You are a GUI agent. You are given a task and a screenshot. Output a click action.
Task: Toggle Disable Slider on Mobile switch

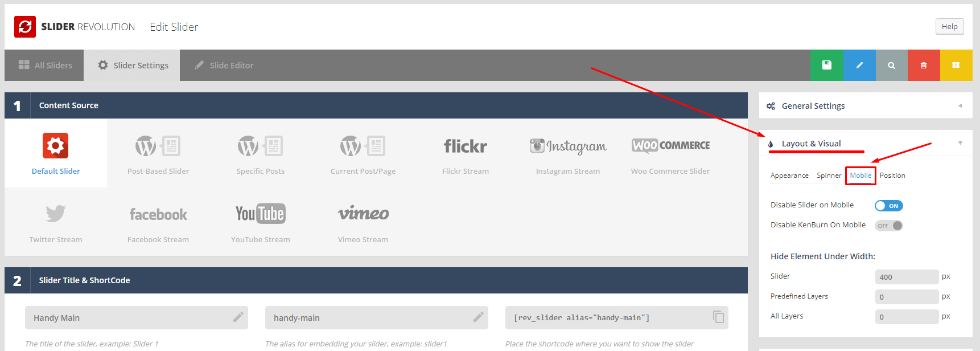889,206
